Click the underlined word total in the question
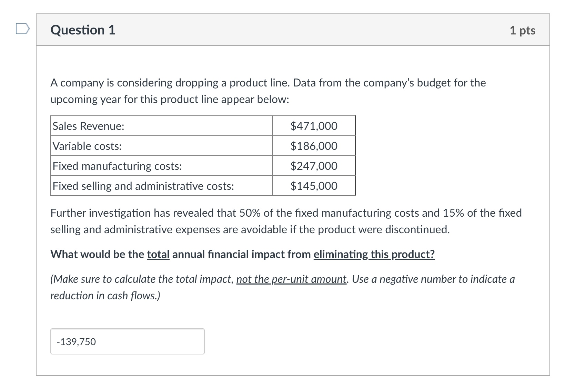 point(158,255)
